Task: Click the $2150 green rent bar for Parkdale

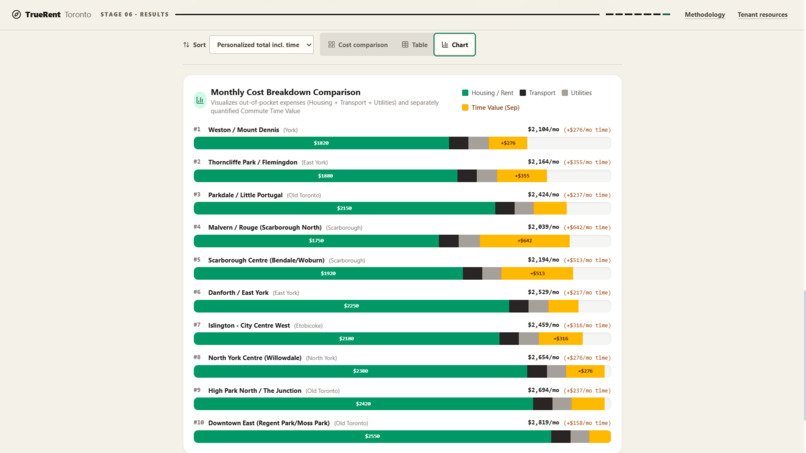Action: click(344, 208)
